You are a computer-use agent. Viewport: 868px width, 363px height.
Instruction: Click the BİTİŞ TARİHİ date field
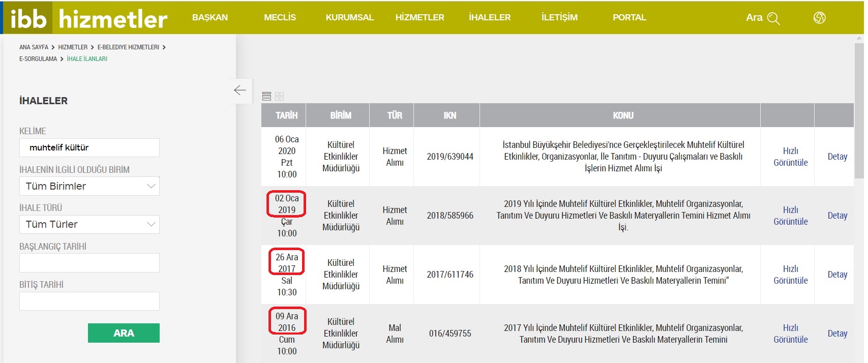coord(89,301)
